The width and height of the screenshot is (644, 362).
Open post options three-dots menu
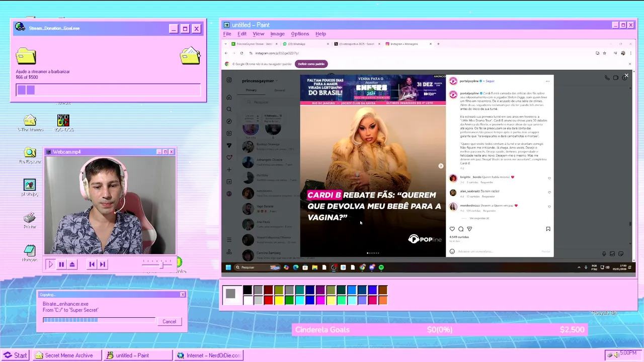pyautogui.click(x=547, y=81)
